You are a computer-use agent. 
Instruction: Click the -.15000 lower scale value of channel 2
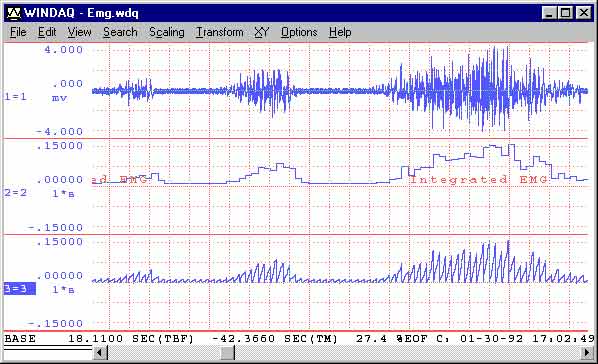(55, 228)
